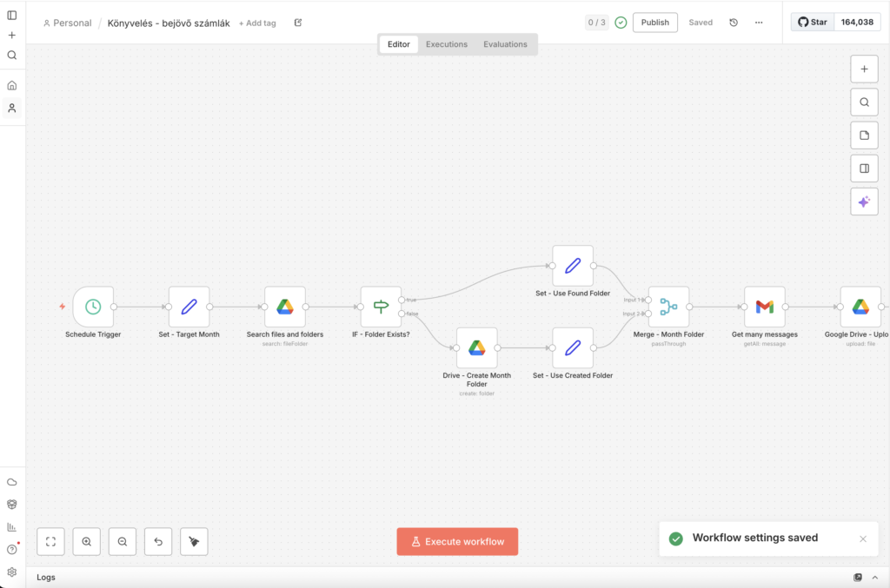Publish the workflow
890x588 pixels.
(654, 22)
